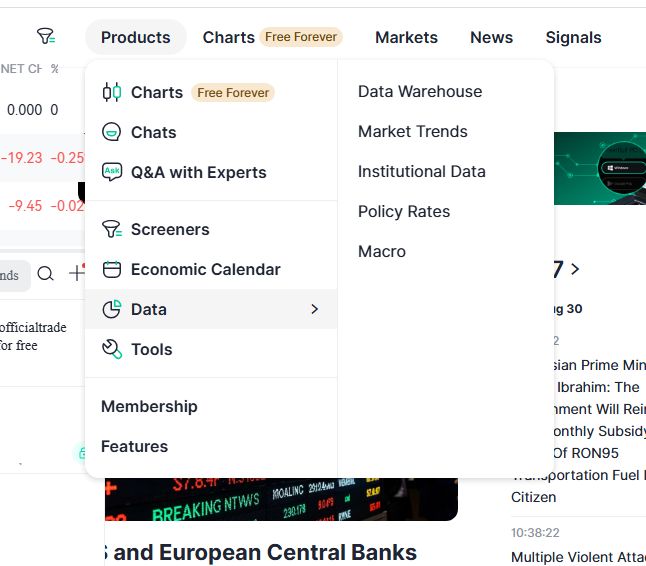Go to Signals in the top navigation

(x=573, y=37)
